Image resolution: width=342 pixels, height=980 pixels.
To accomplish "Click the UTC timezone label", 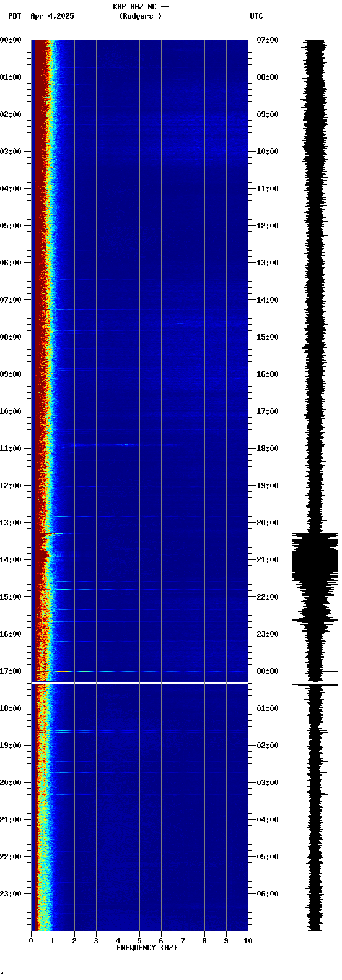I will (256, 16).
